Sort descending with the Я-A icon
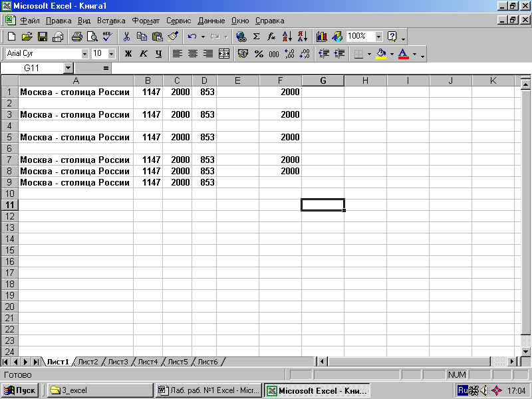 click(x=303, y=37)
